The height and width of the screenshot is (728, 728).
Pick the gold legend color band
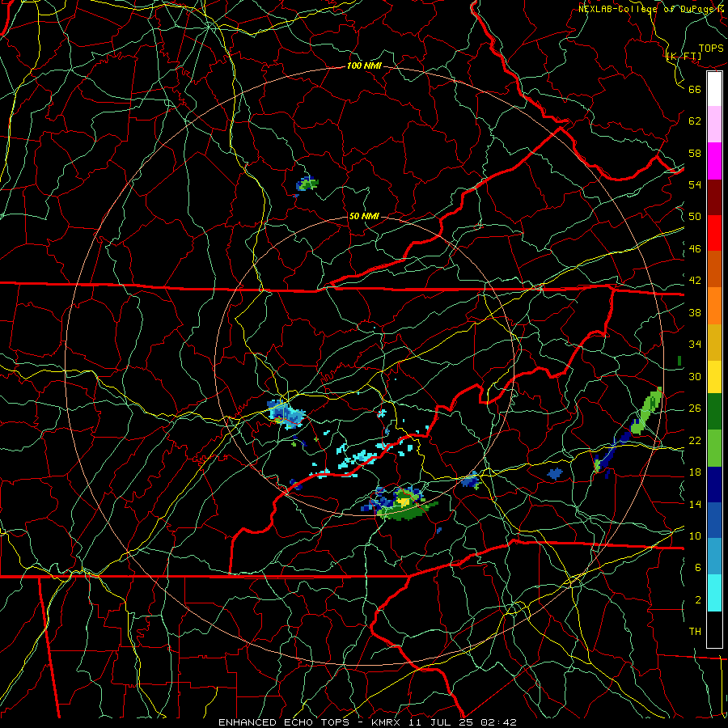[x=714, y=342]
